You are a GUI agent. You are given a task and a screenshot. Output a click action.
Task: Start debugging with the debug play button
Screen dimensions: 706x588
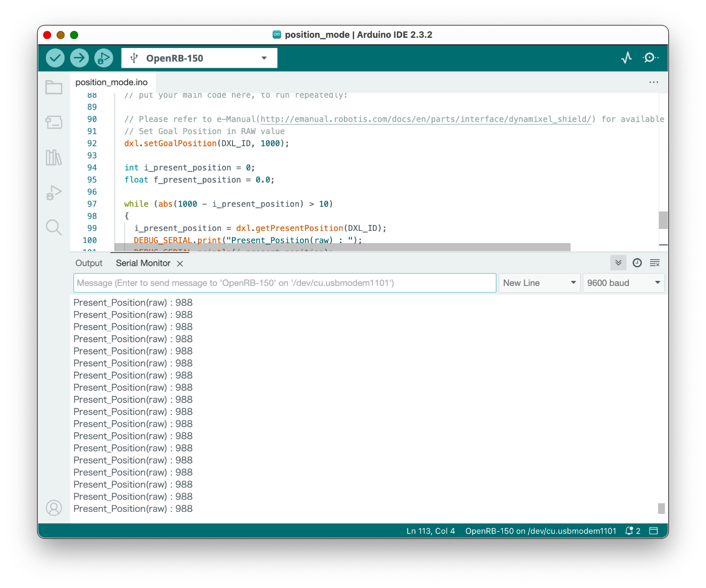click(103, 58)
